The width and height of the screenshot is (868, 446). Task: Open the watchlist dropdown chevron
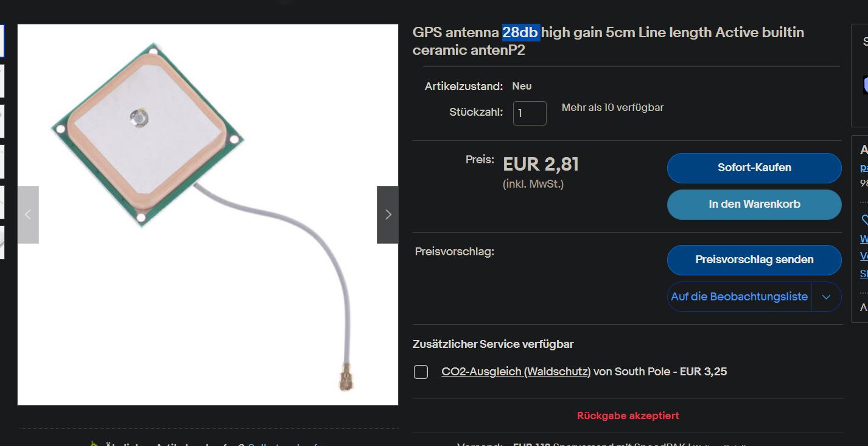point(826,297)
